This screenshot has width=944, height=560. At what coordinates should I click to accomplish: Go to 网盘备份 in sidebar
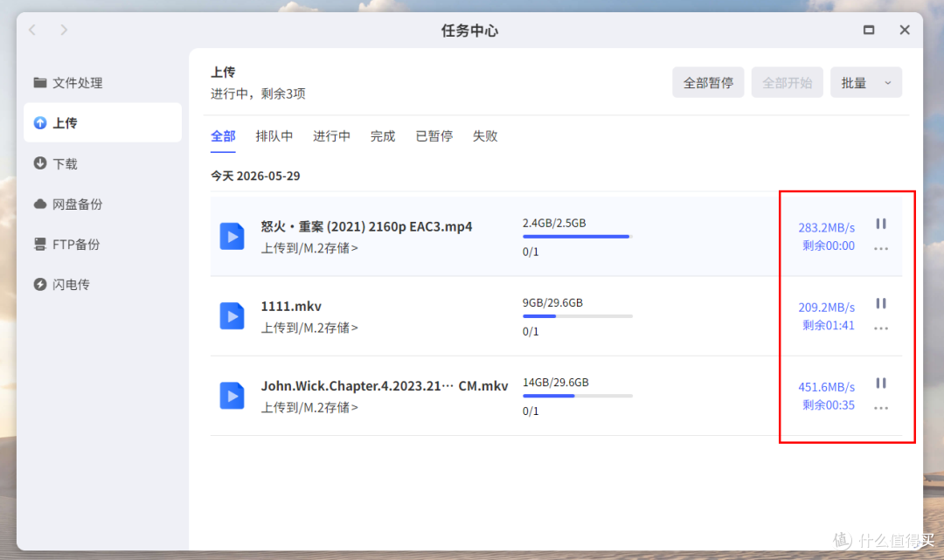102,204
